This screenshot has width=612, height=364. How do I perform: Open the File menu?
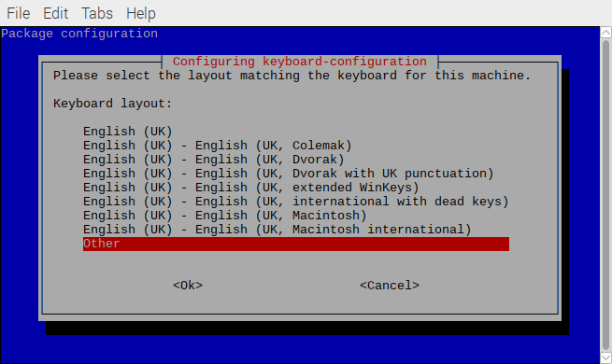[19, 13]
